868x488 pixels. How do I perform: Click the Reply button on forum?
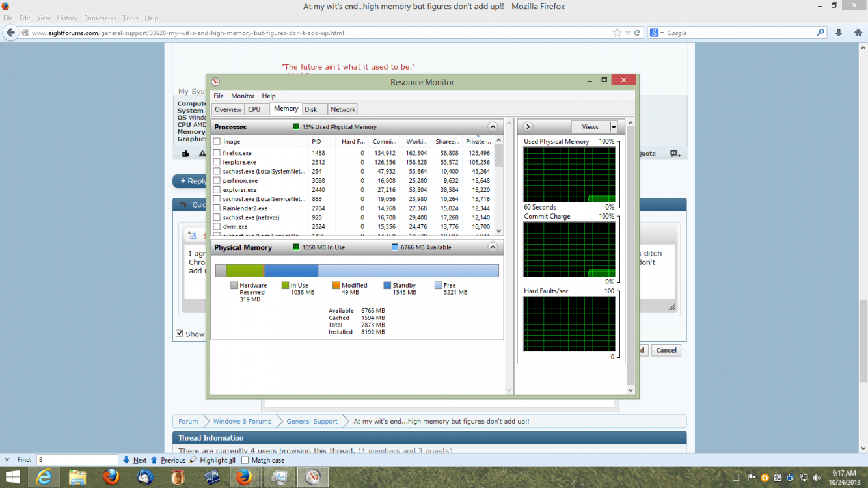[191, 181]
